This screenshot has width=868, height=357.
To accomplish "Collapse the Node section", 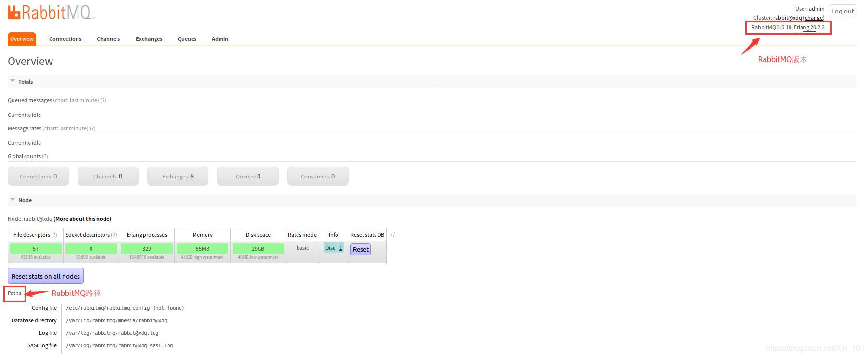I will point(21,200).
